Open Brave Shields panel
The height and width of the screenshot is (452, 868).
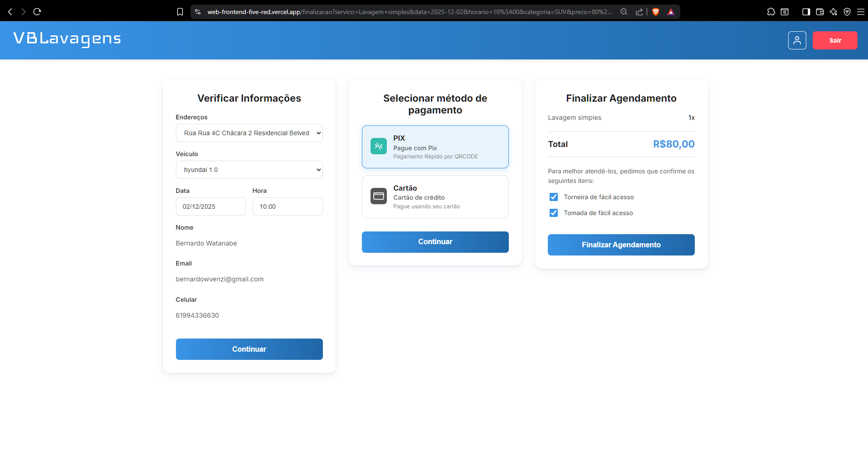(656, 11)
